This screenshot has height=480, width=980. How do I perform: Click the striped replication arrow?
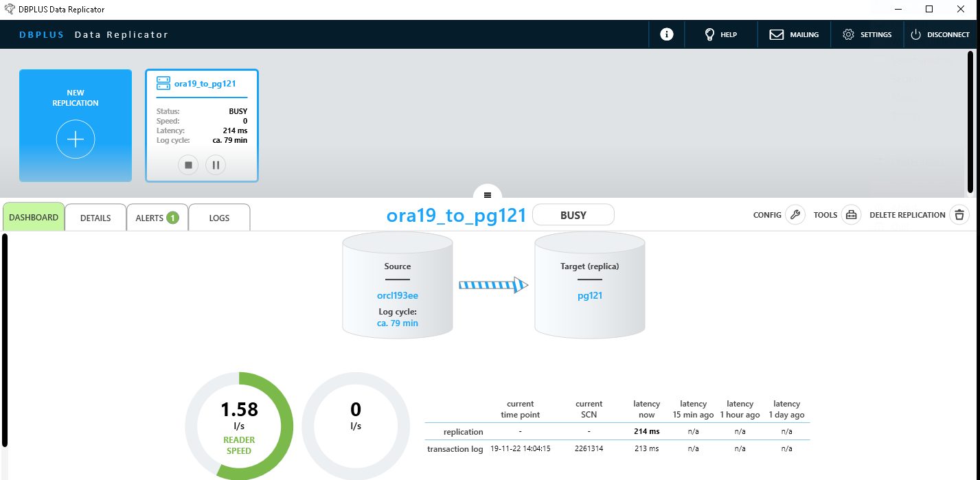pos(493,284)
